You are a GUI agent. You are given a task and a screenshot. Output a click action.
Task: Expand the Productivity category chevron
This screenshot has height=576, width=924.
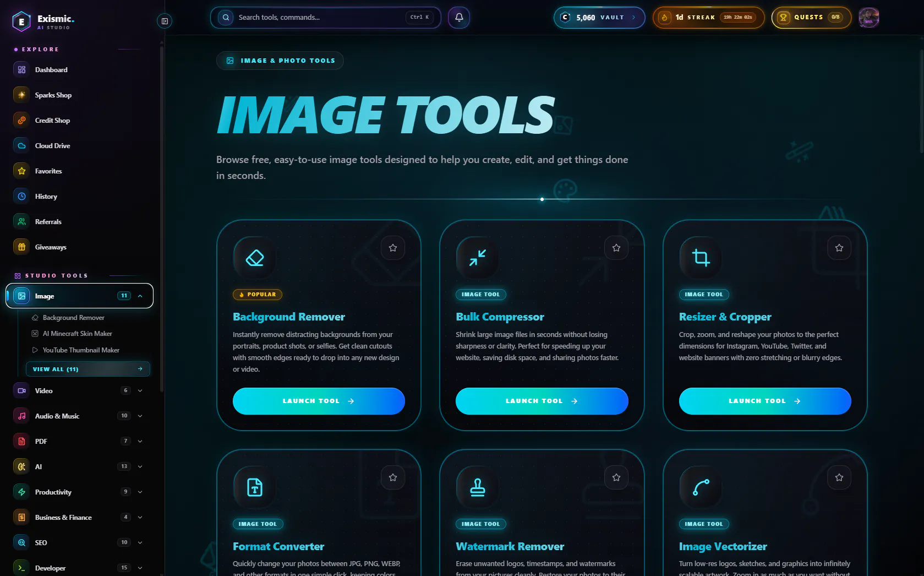(x=140, y=492)
